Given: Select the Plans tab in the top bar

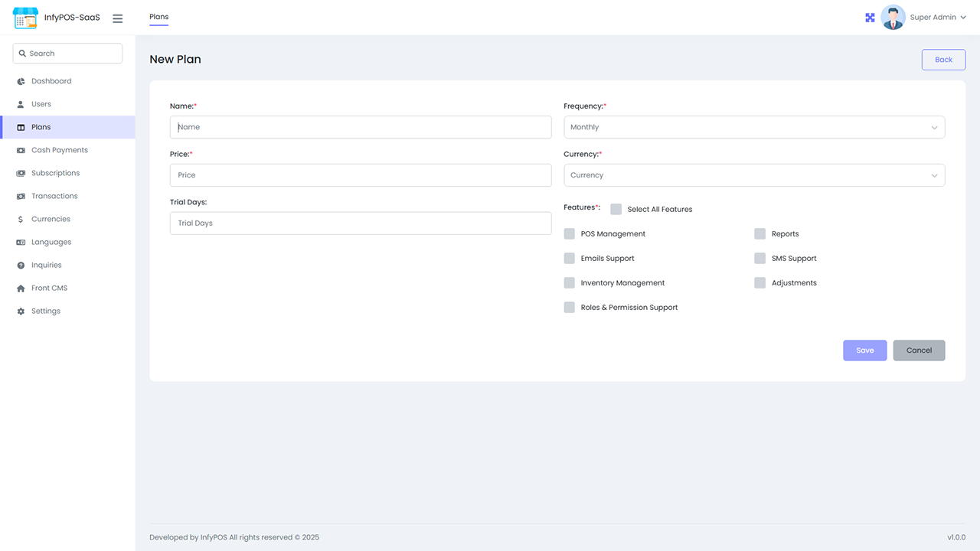Looking at the screenshot, I should (158, 17).
